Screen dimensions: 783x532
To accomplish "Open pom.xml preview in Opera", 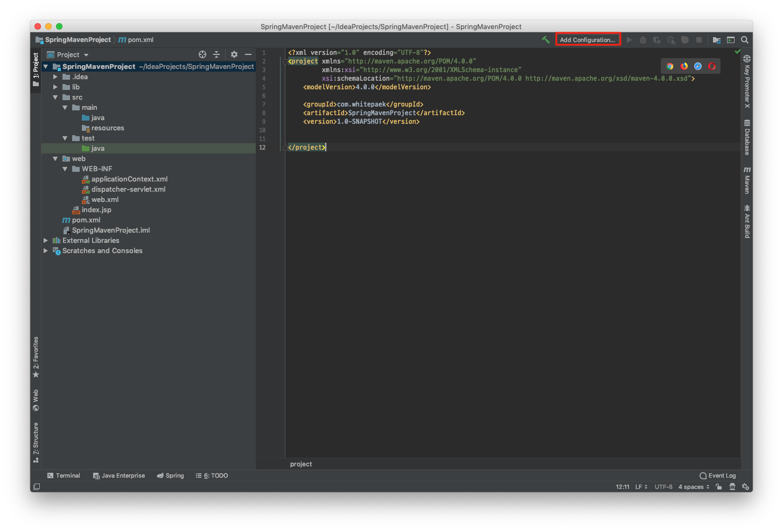I will tap(712, 66).
